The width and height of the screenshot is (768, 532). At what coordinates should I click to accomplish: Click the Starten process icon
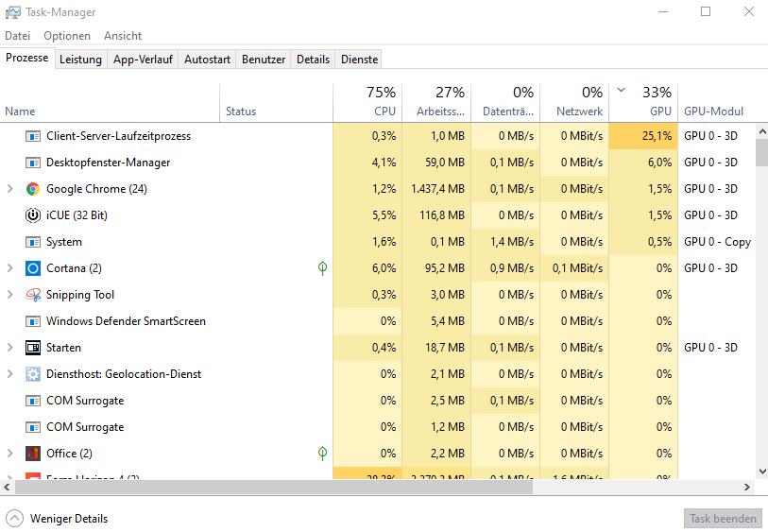coord(33,348)
